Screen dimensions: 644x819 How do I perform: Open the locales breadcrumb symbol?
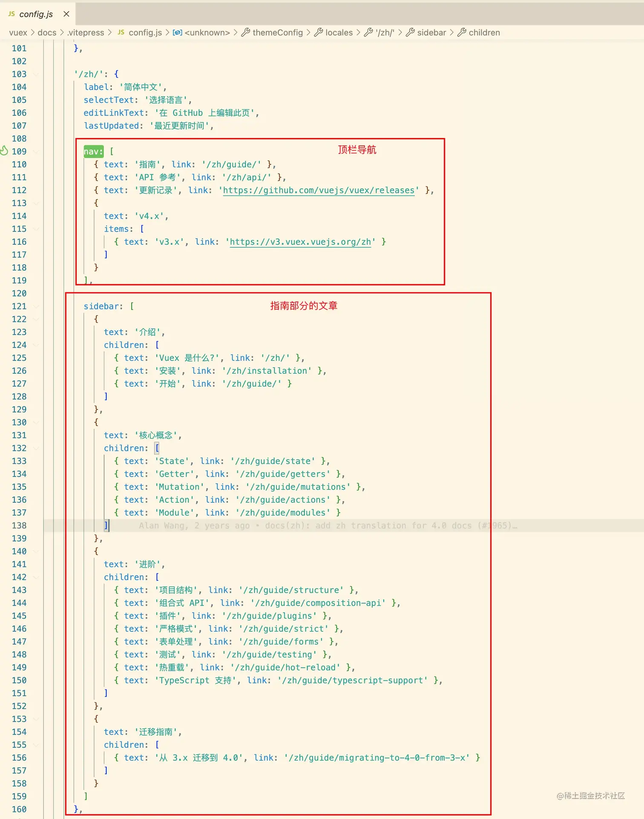(339, 32)
